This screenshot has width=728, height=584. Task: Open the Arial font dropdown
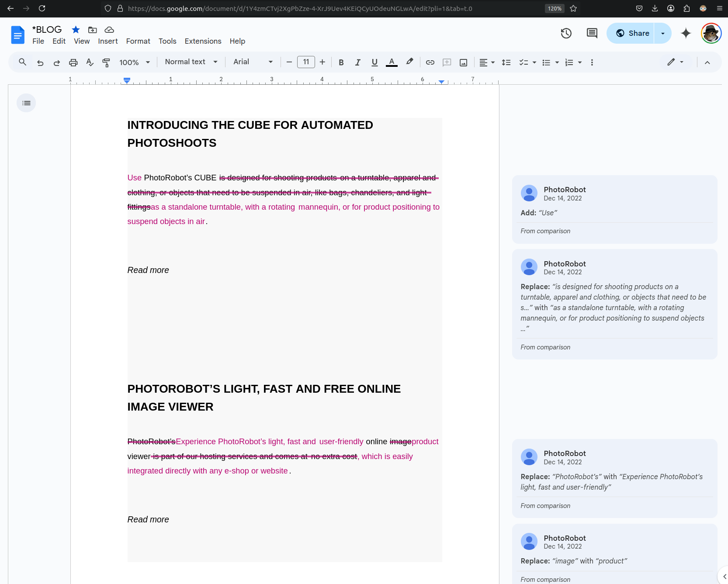point(253,62)
